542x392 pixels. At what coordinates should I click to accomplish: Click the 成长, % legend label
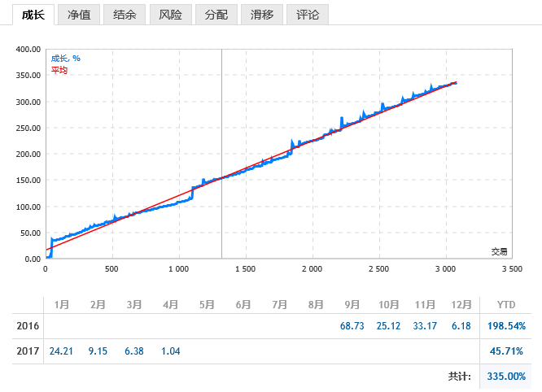[66, 59]
